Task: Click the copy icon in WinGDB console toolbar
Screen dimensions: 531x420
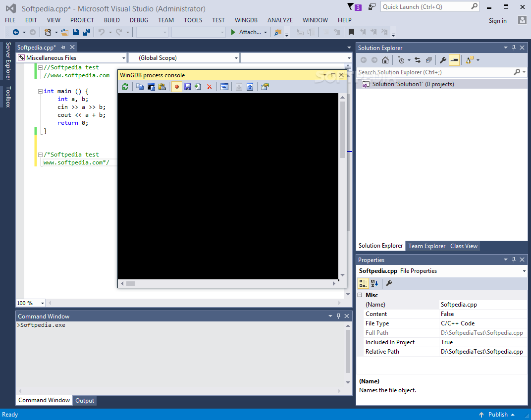Action: click(x=140, y=87)
